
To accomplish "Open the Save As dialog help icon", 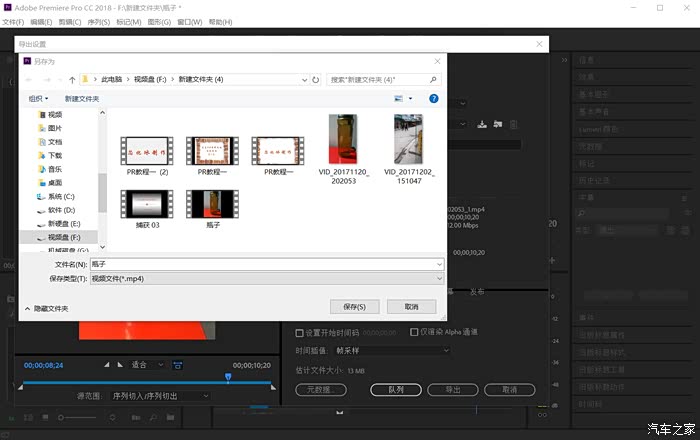I will click(433, 99).
